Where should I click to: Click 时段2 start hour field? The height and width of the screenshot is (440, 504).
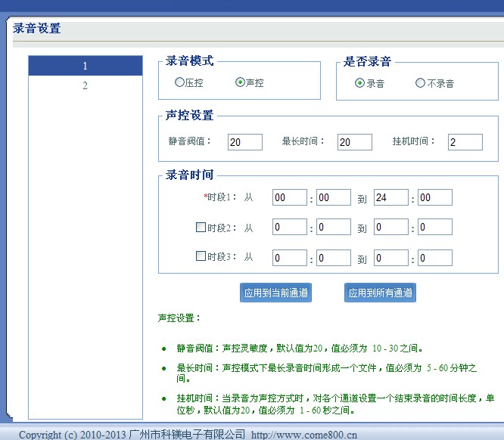[289, 227]
